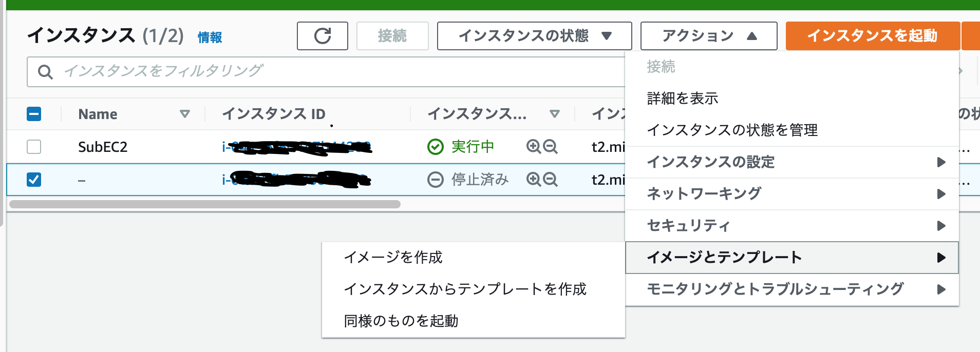This screenshot has height=352, width=980.
Task: Collapse the アクション dropdown menu
Action: coord(709,36)
